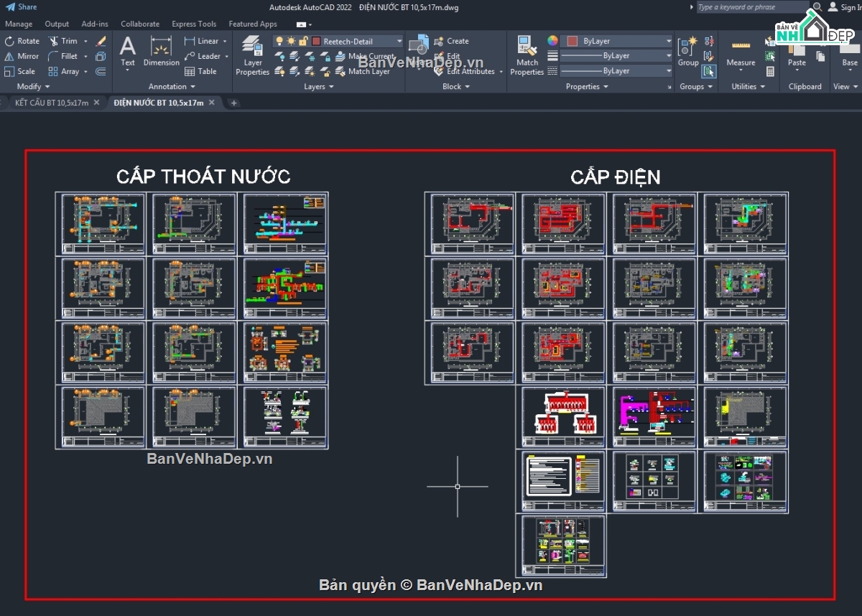Screen dimensions: 862x616
Task: Toggle the group selection on/off button
Action: tap(709, 71)
